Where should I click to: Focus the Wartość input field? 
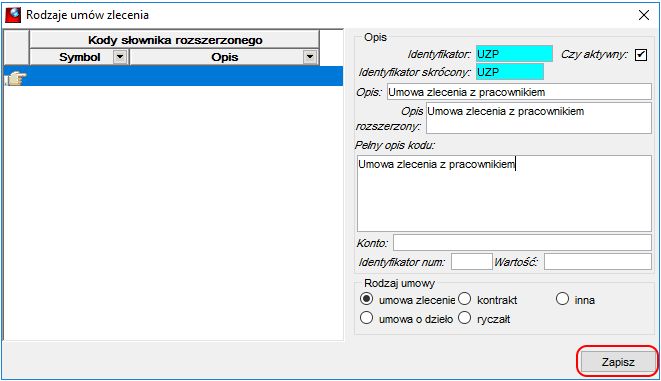[597, 262]
